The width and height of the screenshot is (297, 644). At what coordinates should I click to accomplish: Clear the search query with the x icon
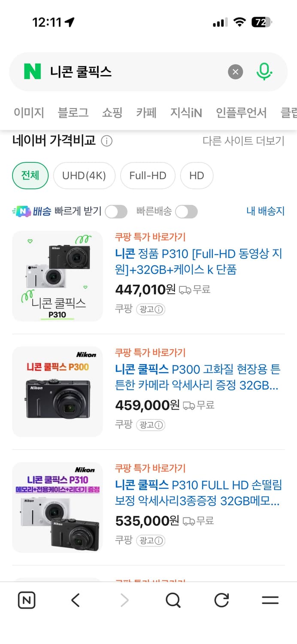coord(235,72)
